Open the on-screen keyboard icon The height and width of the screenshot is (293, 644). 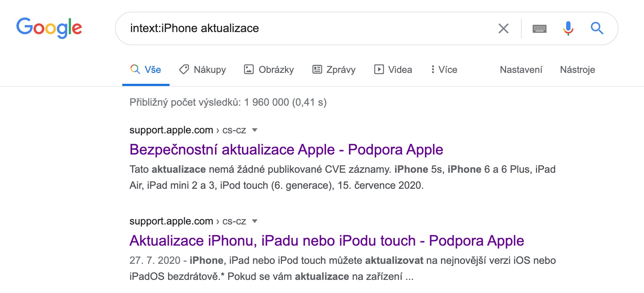(539, 28)
